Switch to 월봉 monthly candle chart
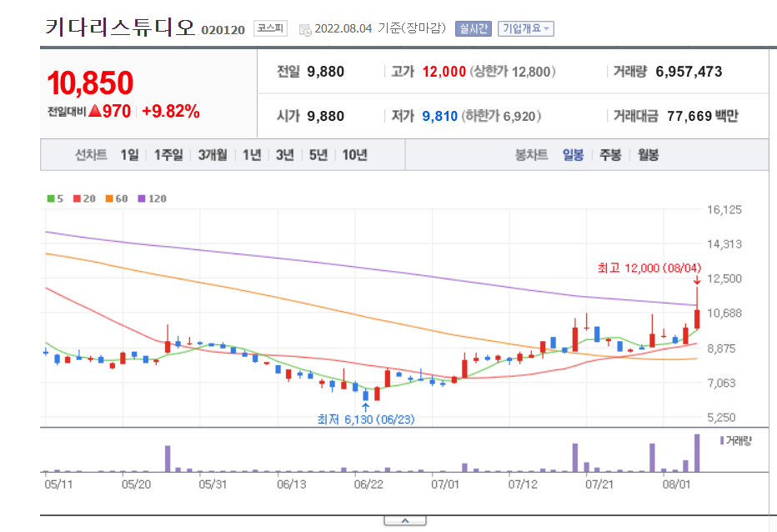The width and height of the screenshot is (777, 532). click(x=648, y=155)
